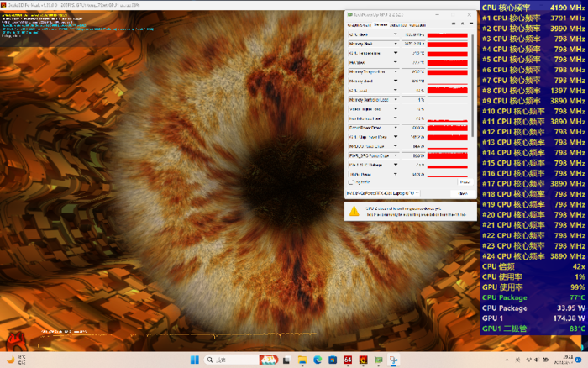This screenshot has width=588, height=368.
Task: Open the weather widget on the taskbar
Action: pos(14,360)
